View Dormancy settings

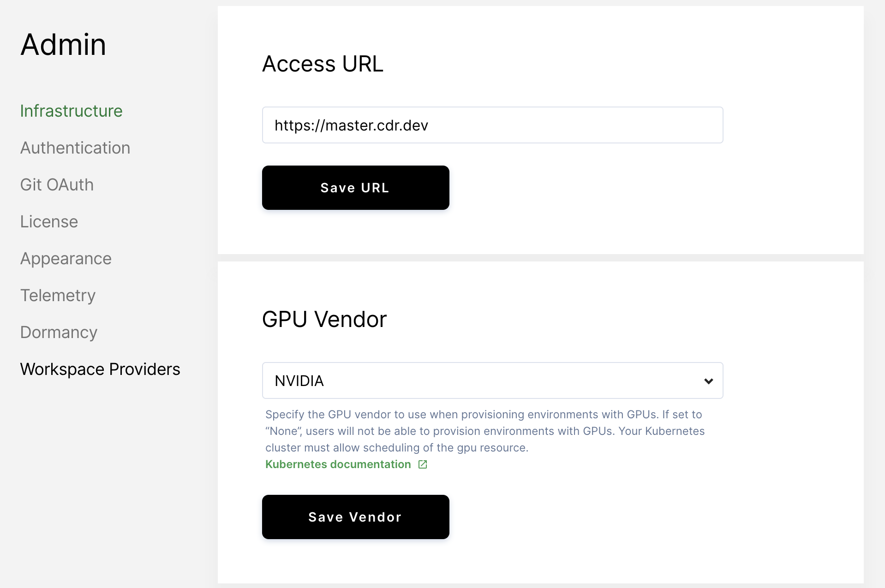[x=59, y=333]
